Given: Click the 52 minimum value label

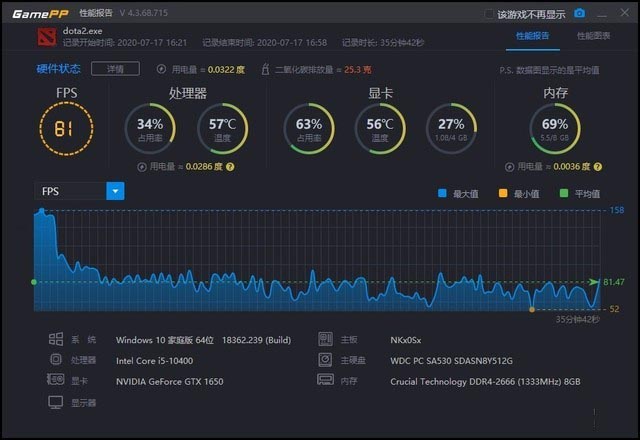Looking at the screenshot, I should 614,309.
